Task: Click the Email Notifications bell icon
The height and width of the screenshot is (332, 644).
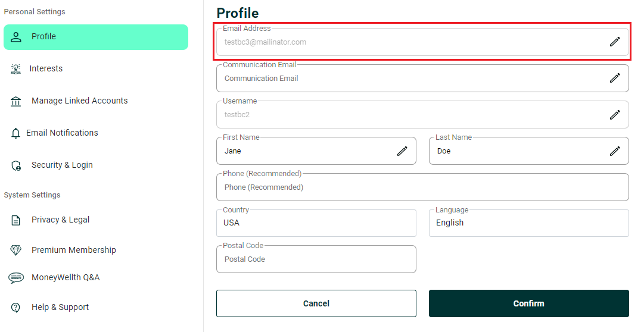Action: (16, 133)
